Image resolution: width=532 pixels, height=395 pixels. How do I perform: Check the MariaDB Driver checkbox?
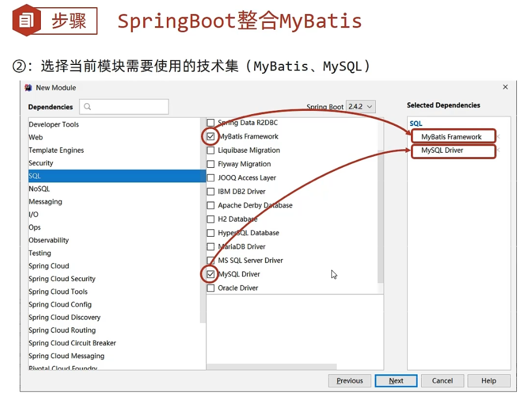point(211,247)
